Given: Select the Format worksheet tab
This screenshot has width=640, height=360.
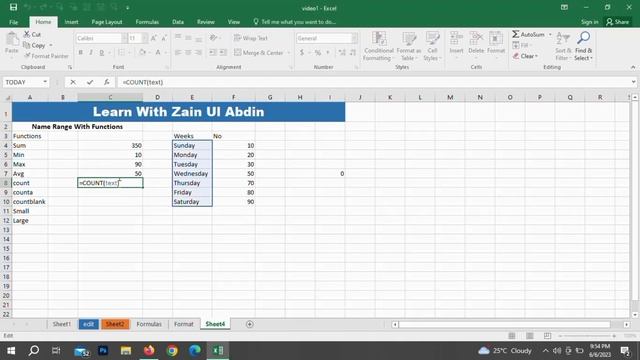Looking at the screenshot, I should [184, 324].
